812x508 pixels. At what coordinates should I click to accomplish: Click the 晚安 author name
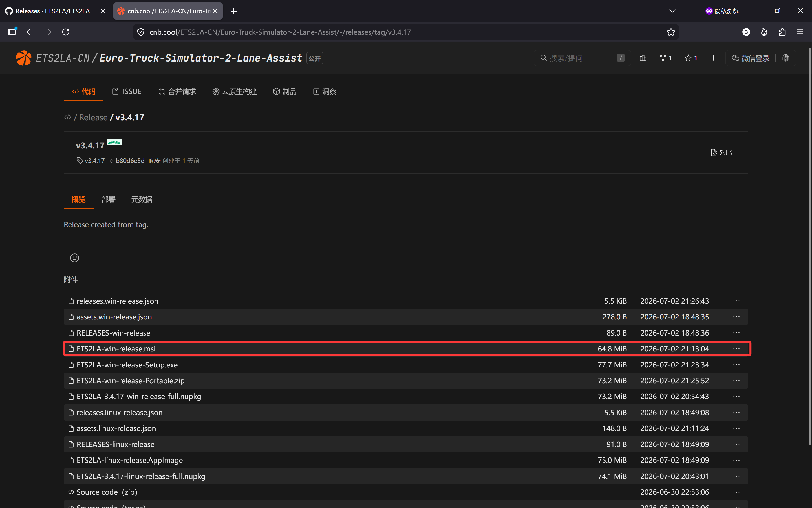coord(154,161)
